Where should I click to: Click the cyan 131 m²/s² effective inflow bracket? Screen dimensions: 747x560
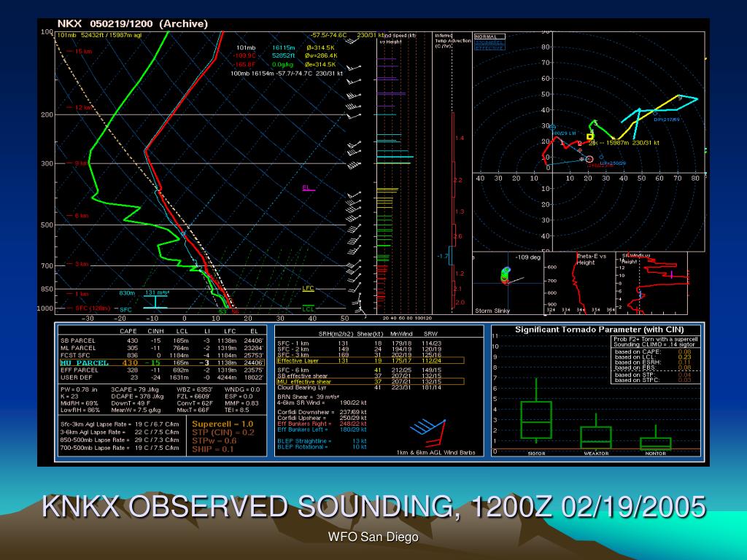click(x=156, y=300)
